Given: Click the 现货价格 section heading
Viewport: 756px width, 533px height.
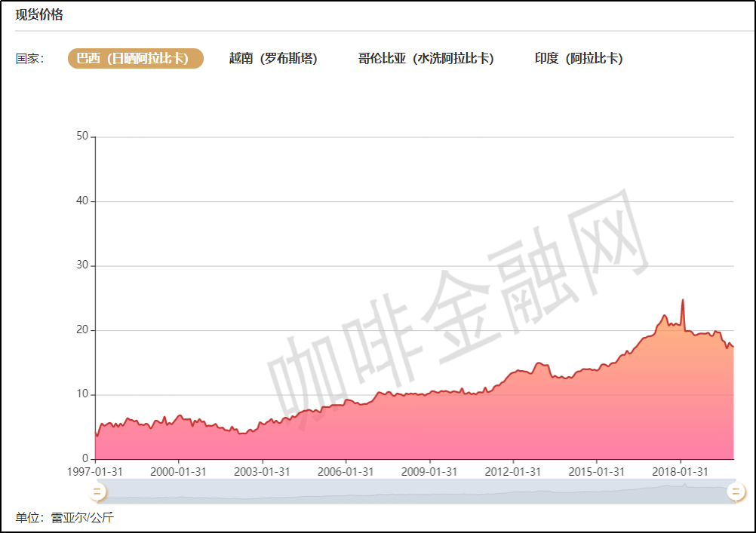Looking at the screenshot, I should point(39,14).
